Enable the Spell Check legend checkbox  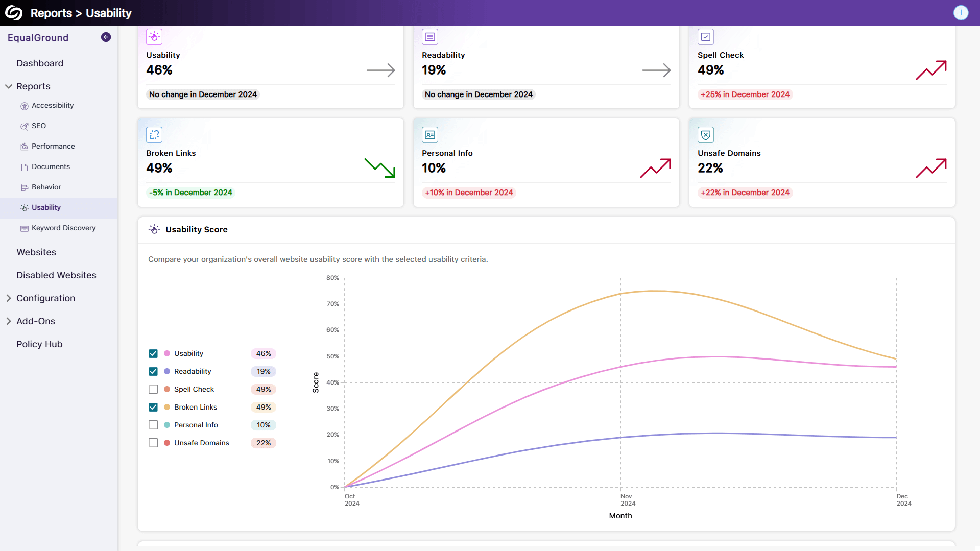click(153, 389)
